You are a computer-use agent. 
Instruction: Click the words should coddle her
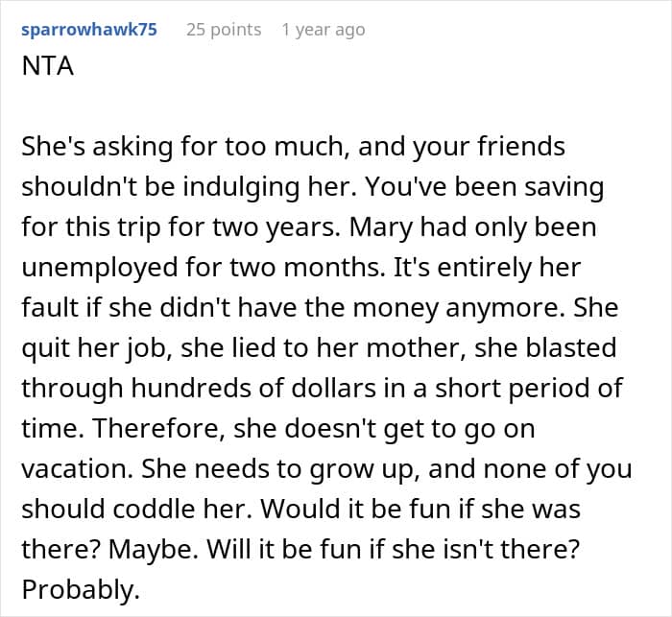[x=136, y=510]
